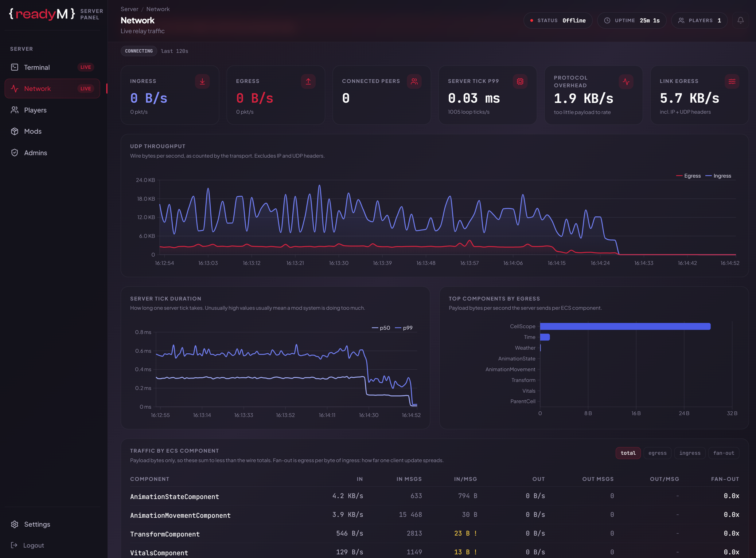Click the Egress upload arrow icon

(x=308, y=81)
